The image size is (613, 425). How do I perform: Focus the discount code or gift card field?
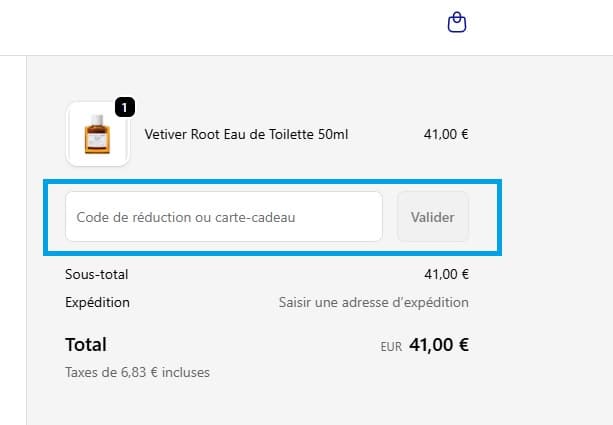point(224,217)
